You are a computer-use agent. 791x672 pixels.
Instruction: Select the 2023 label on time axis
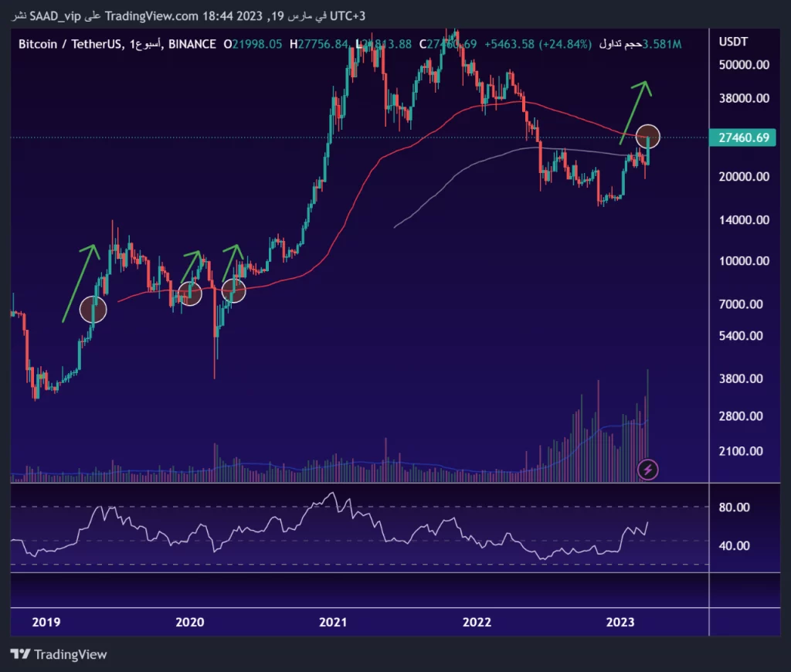click(x=620, y=623)
